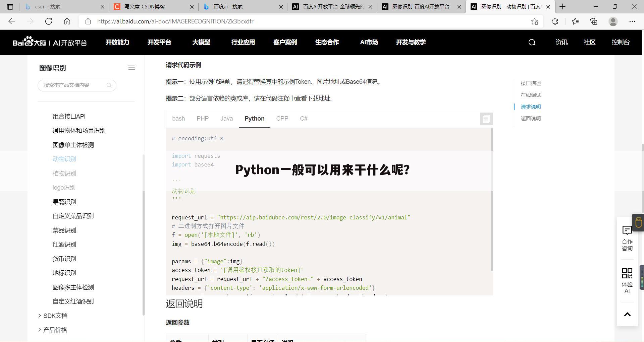Open a new browser tab
Image resolution: width=644 pixels, height=342 pixels.
562,6
